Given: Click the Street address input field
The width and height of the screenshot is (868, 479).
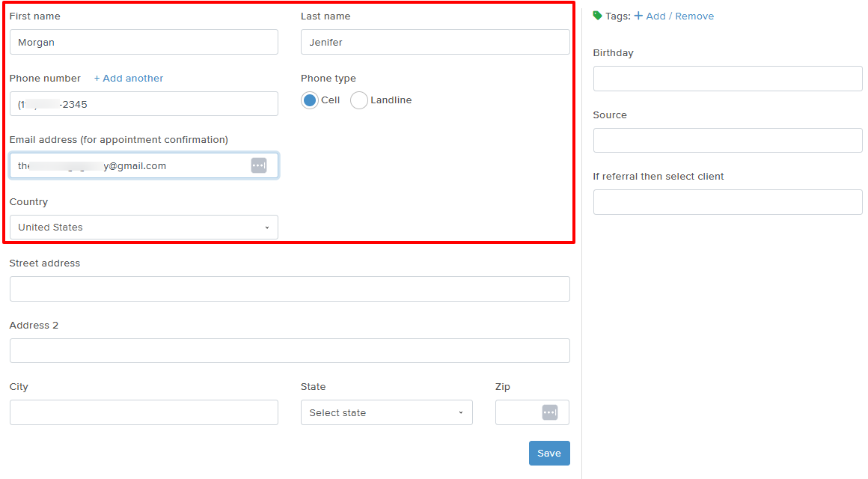Looking at the screenshot, I should 290,289.
